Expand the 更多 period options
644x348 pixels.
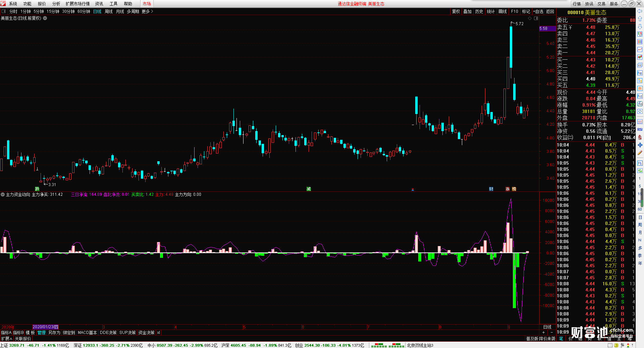click(147, 11)
